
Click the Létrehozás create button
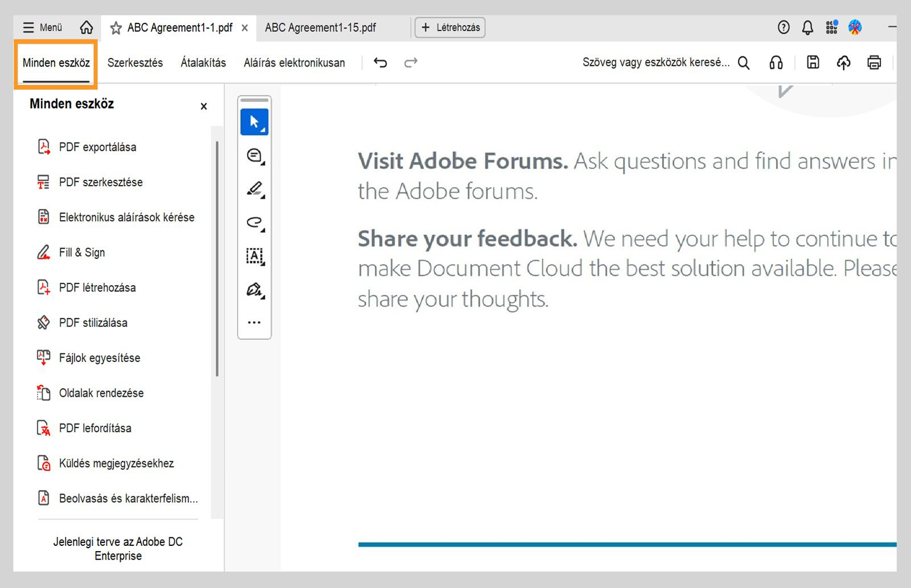[x=450, y=27]
